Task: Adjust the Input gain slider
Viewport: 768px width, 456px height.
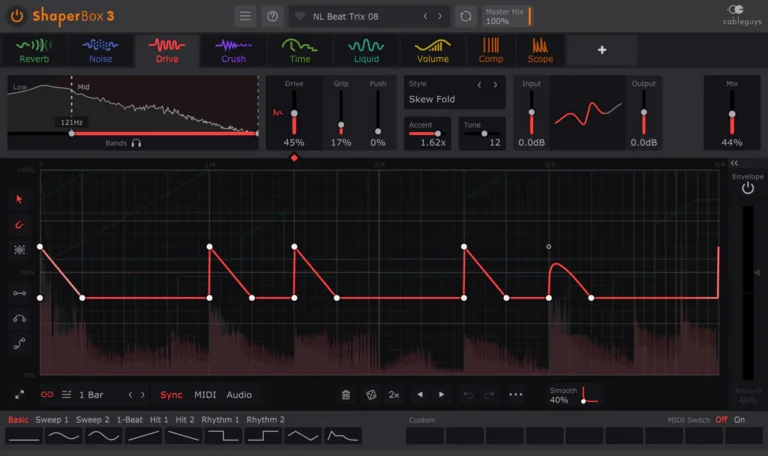Action: tap(531, 113)
